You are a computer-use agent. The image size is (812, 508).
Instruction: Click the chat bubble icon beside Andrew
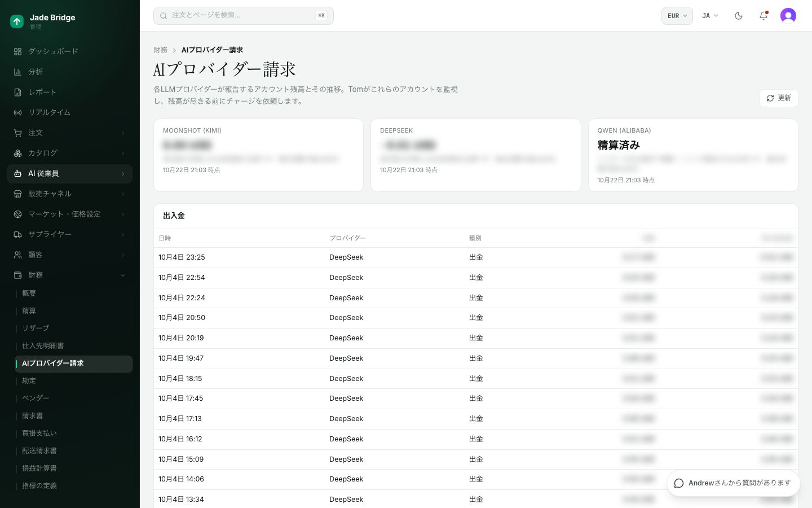pyautogui.click(x=679, y=483)
